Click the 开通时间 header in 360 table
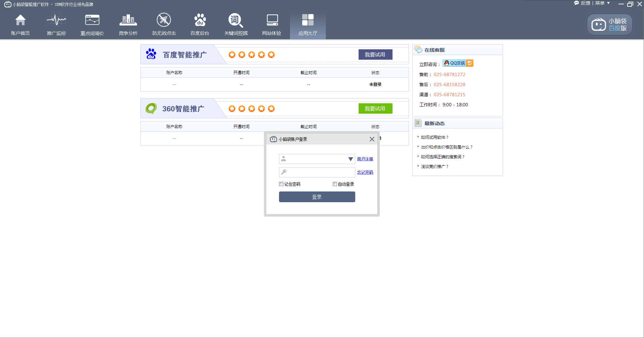 (241, 127)
